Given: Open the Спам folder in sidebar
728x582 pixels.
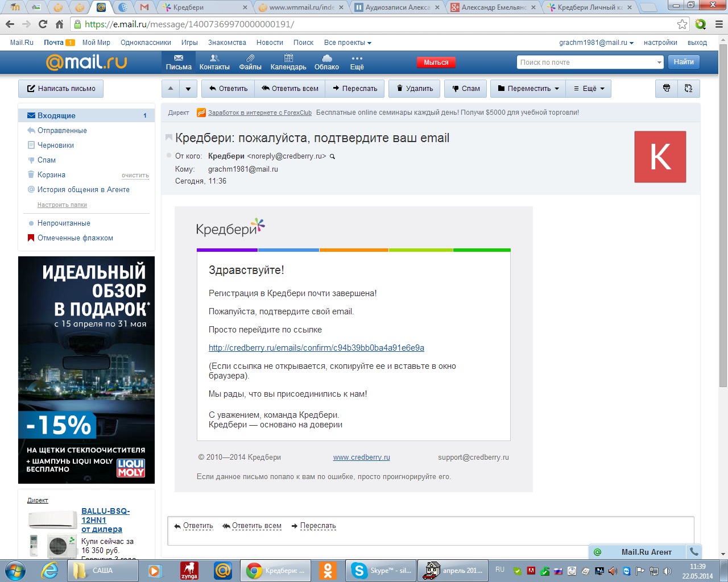Looking at the screenshot, I should coord(47,160).
